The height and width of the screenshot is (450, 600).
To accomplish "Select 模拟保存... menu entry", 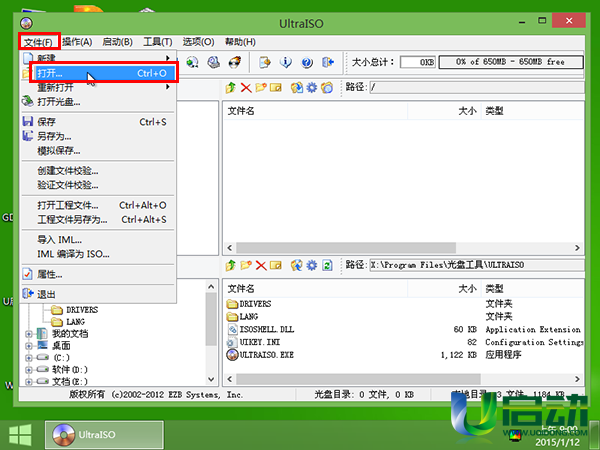I will tap(98, 151).
